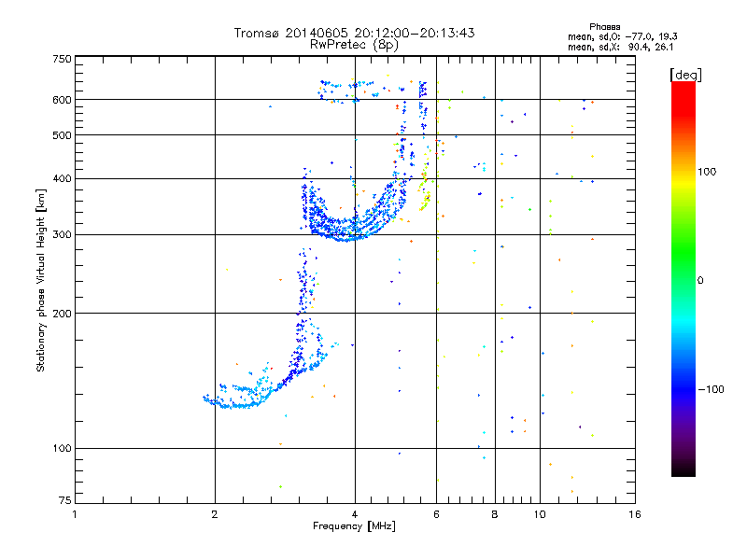Image resolution: width=747 pixels, height=560 pixels.
Task: Click the plot title 'Tromsø 20140605 20:12:00-20:13:43'
Action: coord(354,33)
